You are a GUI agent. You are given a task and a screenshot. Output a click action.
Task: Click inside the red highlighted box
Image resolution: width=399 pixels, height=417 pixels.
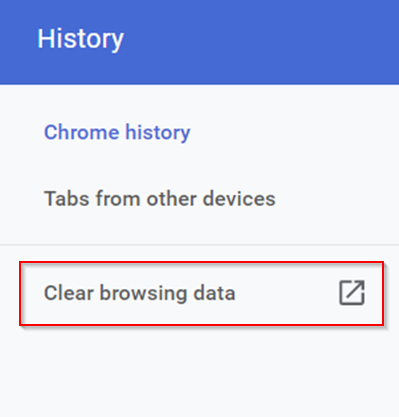(x=201, y=293)
